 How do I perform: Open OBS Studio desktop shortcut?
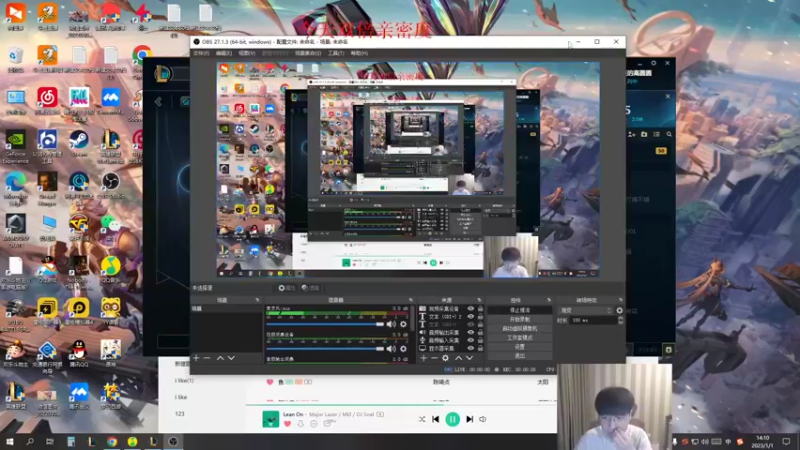pyautogui.click(x=110, y=186)
